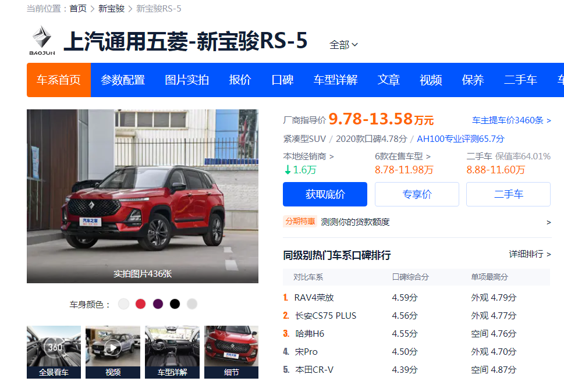Click the 单项最高分 column header
This screenshot has width=564, height=392.
tap(489, 277)
